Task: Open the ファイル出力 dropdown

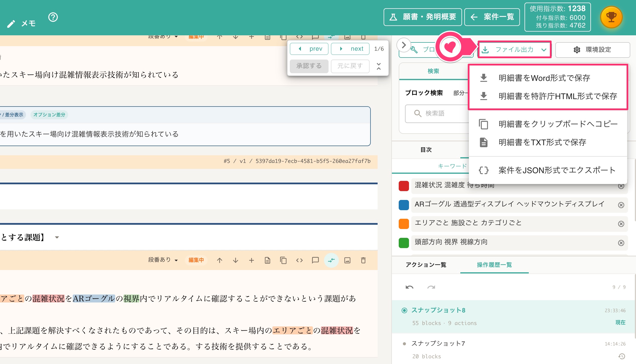Action: [x=515, y=50]
